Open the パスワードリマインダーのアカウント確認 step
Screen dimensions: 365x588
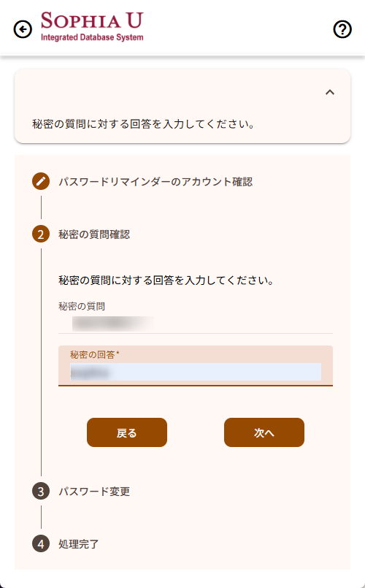(x=155, y=182)
